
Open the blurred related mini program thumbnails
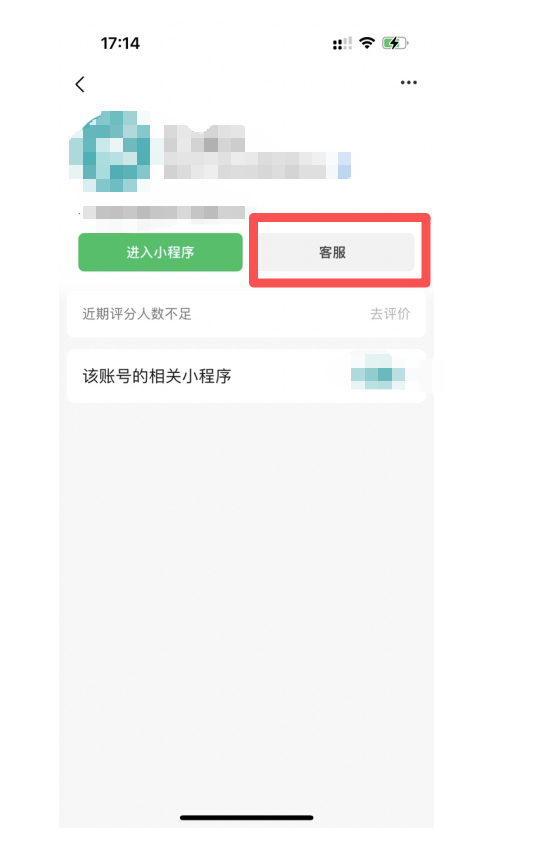click(x=378, y=372)
